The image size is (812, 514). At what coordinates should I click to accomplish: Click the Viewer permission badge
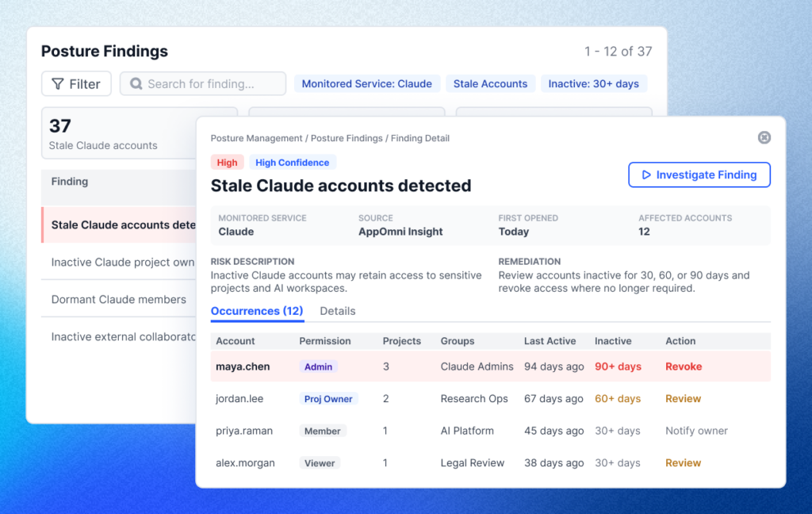(x=320, y=462)
